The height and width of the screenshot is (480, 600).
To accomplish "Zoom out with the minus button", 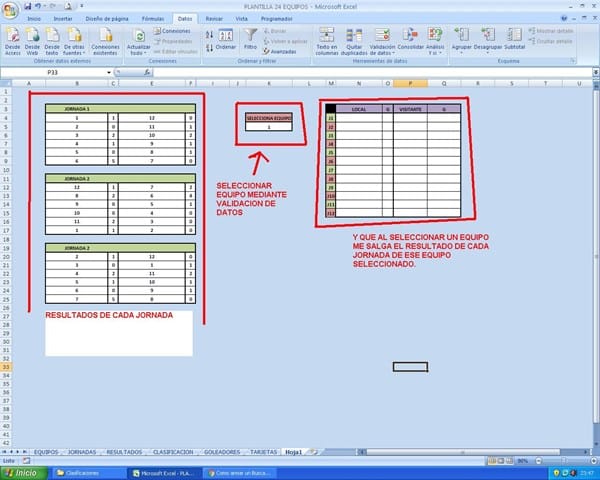I will [538, 461].
